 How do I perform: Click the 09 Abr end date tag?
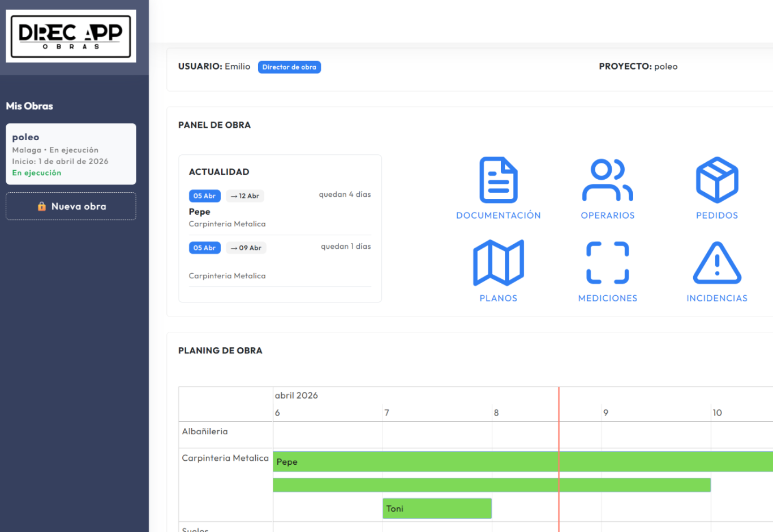click(x=246, y=248)
